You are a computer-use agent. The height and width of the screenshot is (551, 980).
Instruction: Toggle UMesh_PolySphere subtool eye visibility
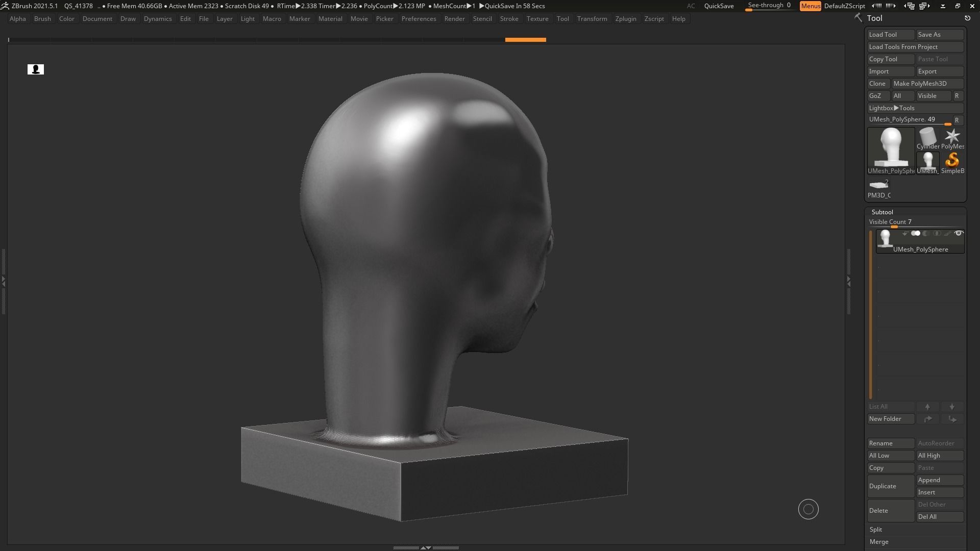959,234
